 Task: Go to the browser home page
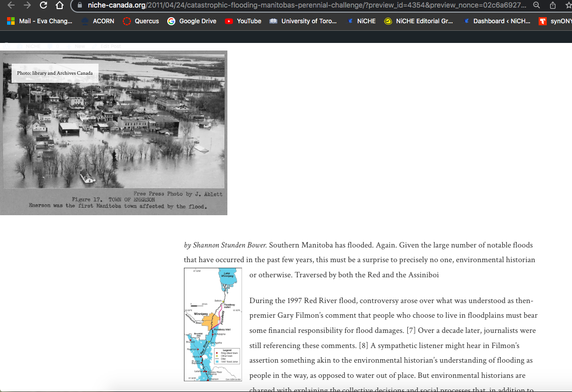60,6
